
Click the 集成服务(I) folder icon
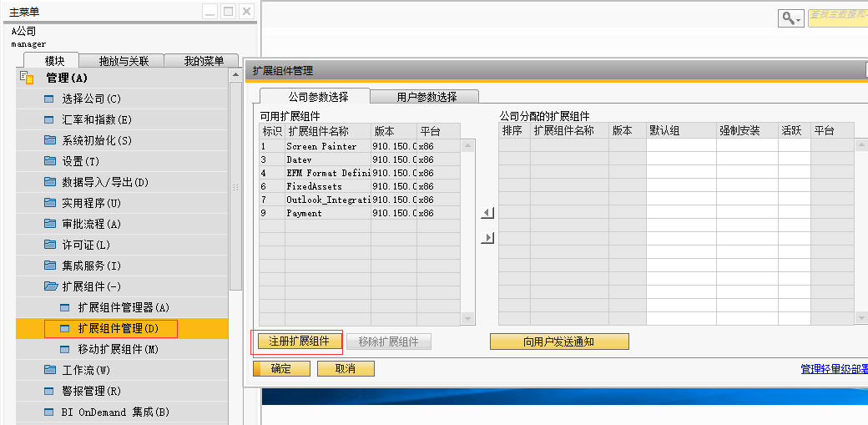click(50, 266)
